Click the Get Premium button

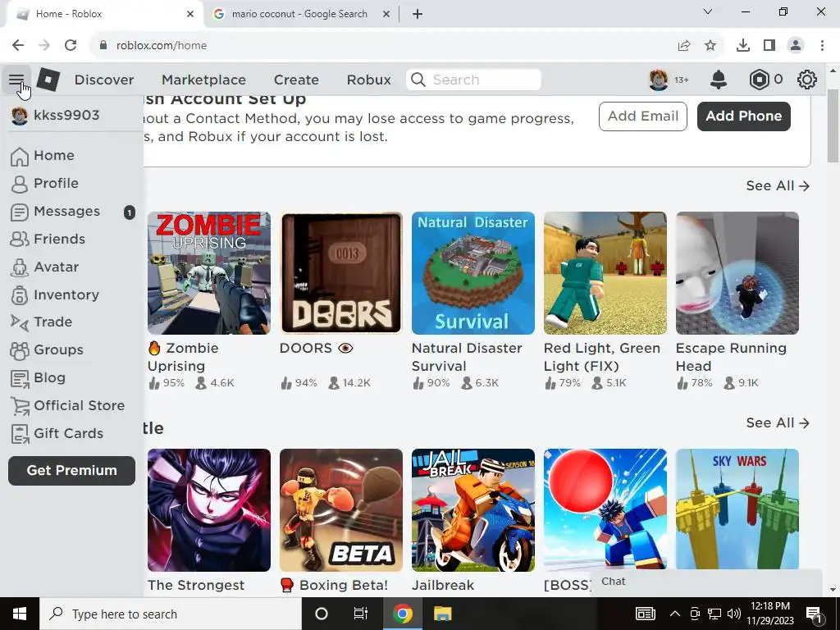[72, 470]
